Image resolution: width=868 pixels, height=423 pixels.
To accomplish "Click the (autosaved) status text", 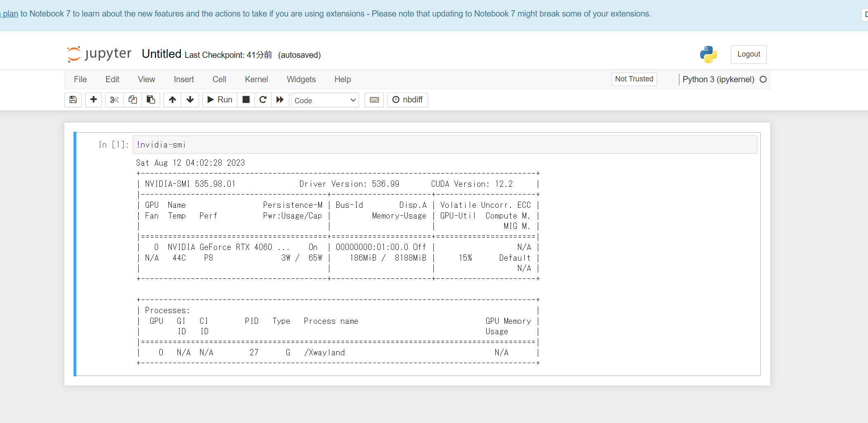I will coord(299,55).
